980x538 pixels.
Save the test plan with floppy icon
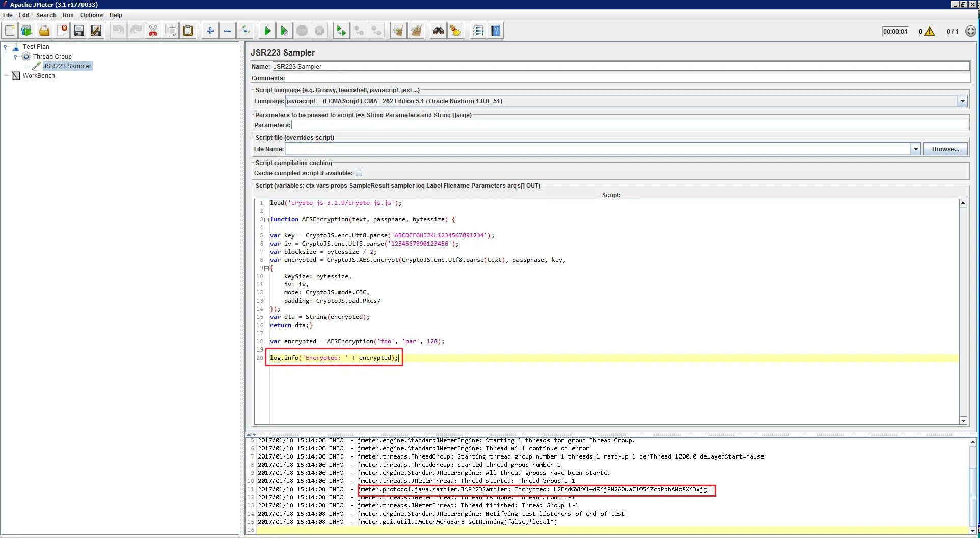[79, 31]
